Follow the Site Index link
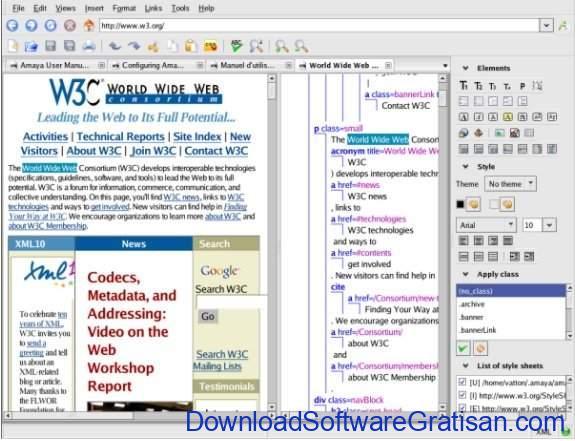 (197, 136)
